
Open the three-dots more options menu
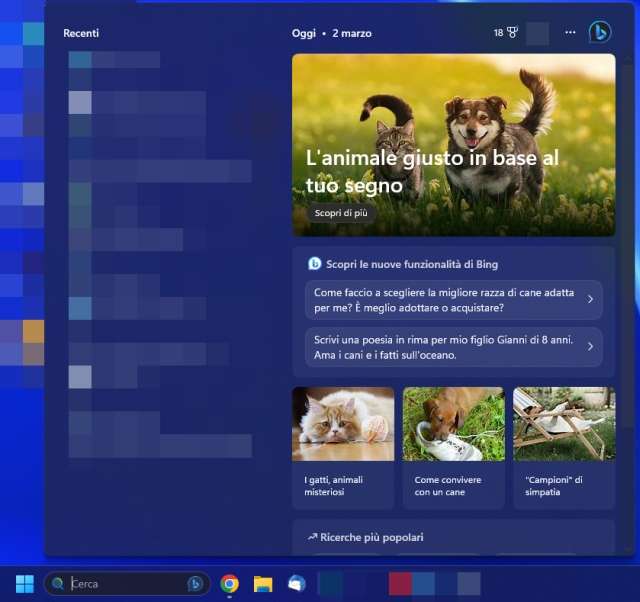(570, 33)
